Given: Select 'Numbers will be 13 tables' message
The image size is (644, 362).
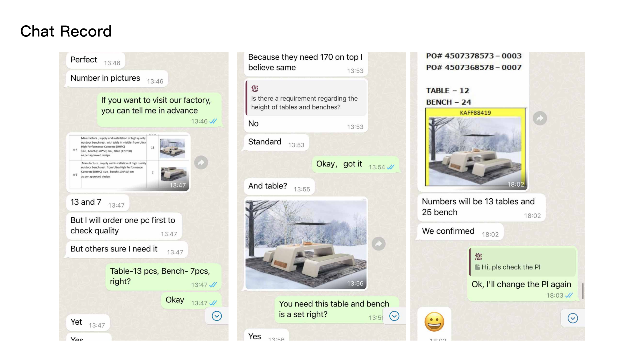Looking at the screenshot, I should click(481, 207).
